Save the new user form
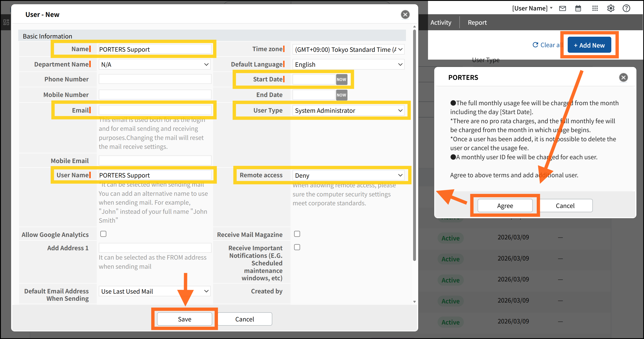Image resolution: width=644 pixels, height=339 pixels. [x=184, y=319]
